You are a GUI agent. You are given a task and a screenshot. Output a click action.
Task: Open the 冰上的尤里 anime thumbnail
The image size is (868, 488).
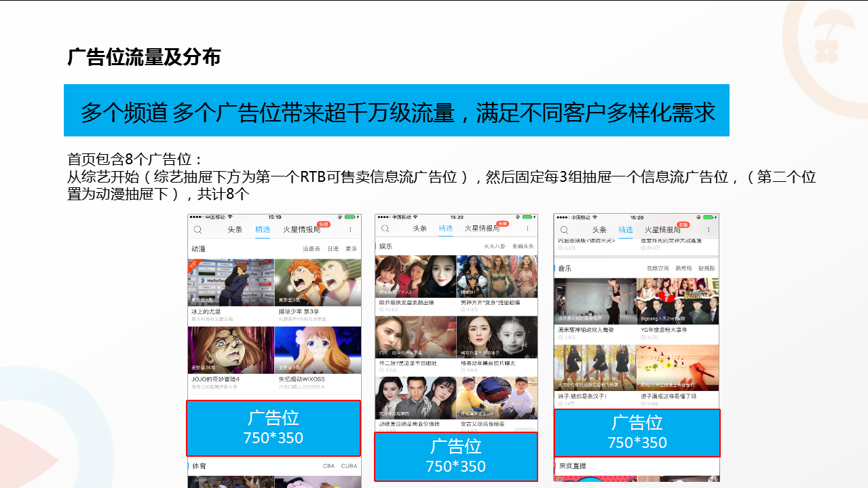click(x=231, y=282)
